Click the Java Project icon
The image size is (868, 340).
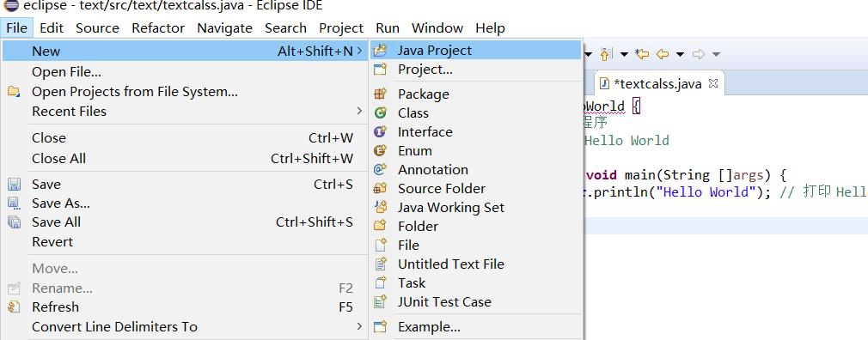pyautogui.click(x=380, y=51)
